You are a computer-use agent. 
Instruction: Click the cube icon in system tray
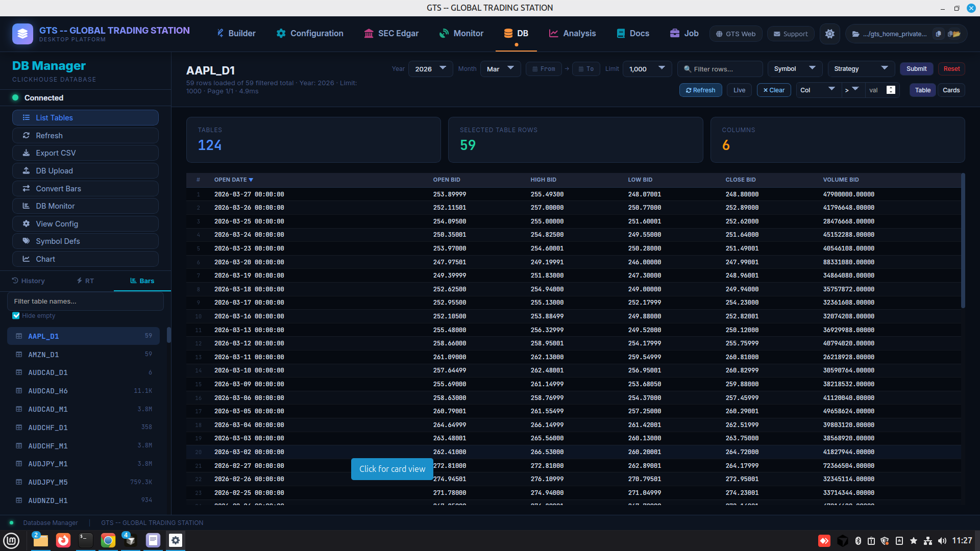click(843, 541)
